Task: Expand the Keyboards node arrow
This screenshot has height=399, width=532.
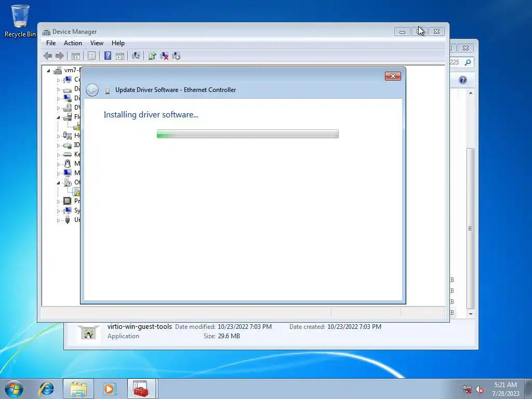Action: pyautogui.click(x=58, y=155)
